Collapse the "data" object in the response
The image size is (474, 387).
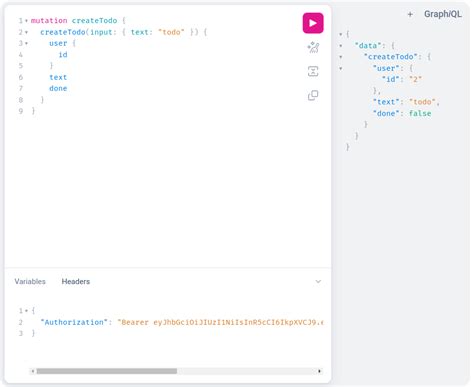point(341,46)
